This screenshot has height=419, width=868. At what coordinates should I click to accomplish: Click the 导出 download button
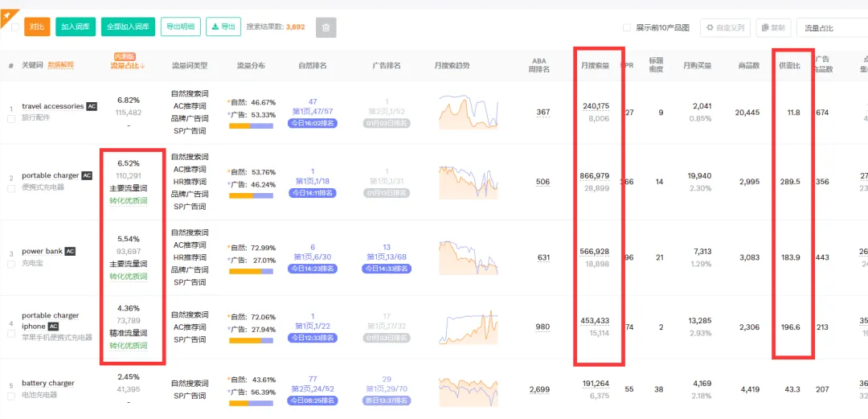click(223, 27)
